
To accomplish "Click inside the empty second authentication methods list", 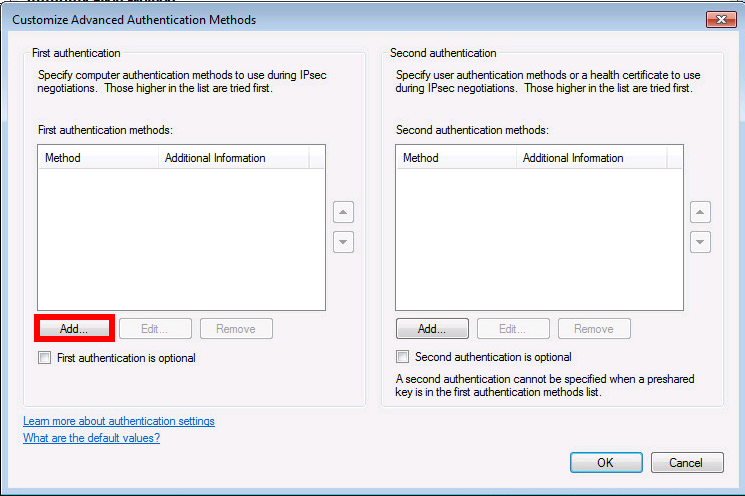I will point(539,239).
